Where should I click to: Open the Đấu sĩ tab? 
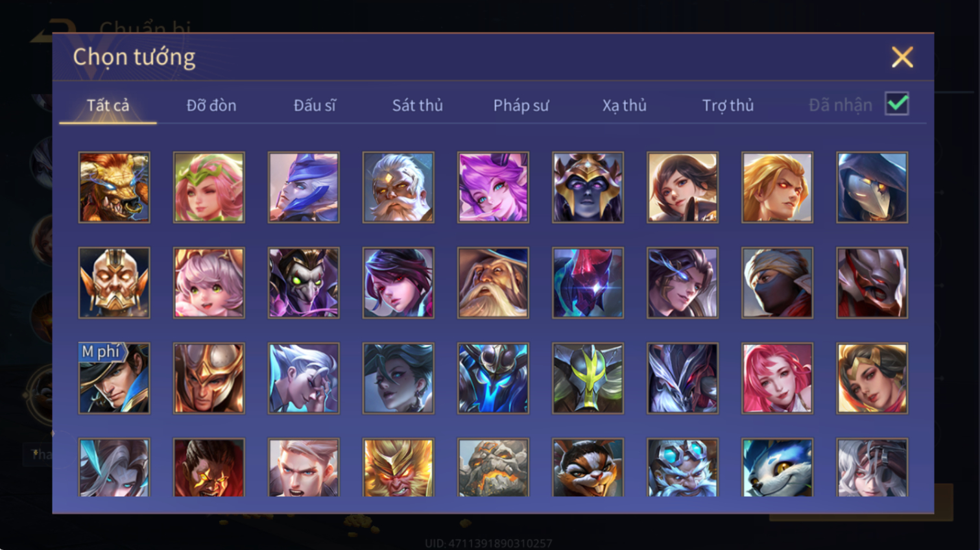315,105
